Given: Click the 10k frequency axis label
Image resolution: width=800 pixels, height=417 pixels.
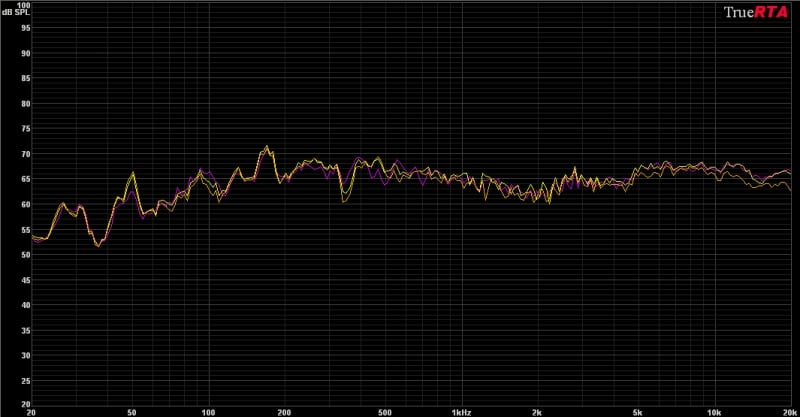Looking at the screenshot, I should click(x=713, y=411).
